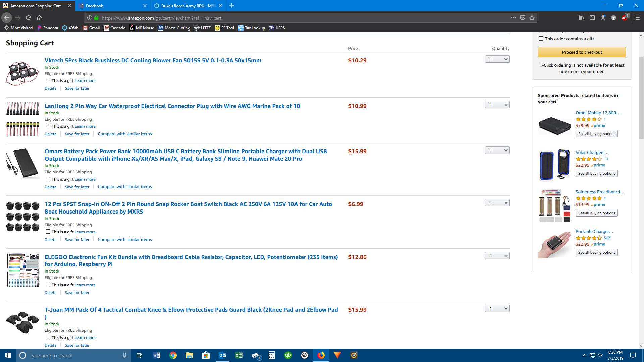
Task: Click the Omni Mobile product thumbnail
Action: coord(554,125)
